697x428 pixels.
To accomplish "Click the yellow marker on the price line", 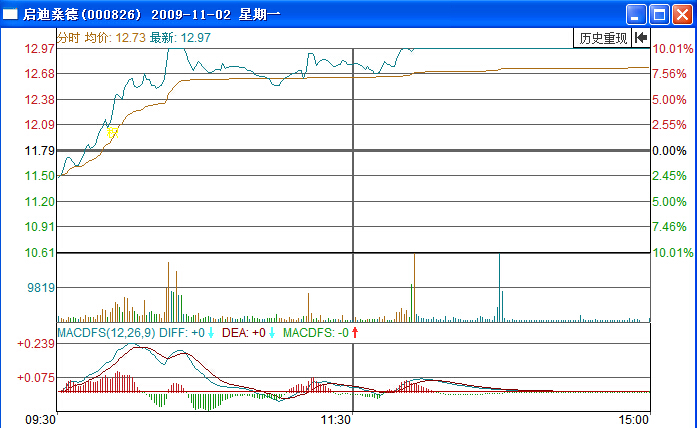I will coord(113,131).
